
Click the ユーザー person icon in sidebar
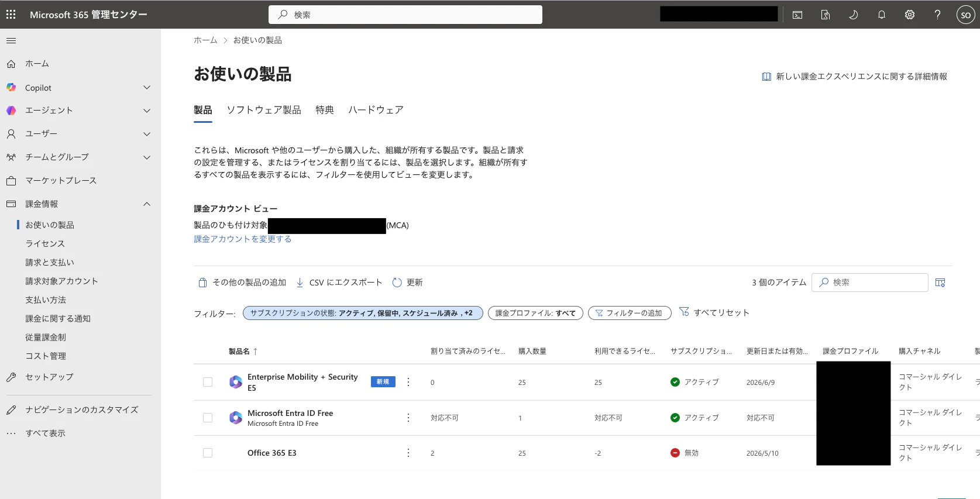[x=11, y=134]
